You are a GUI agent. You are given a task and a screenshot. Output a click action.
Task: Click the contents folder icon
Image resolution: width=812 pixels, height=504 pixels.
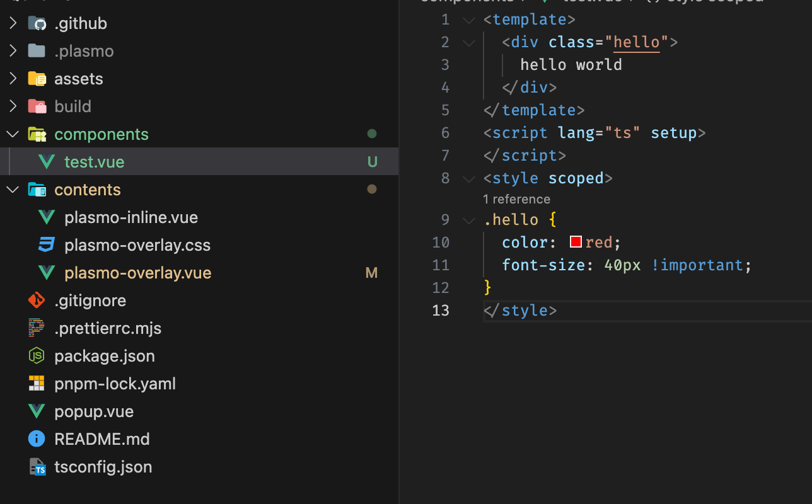tap(37, 190)
